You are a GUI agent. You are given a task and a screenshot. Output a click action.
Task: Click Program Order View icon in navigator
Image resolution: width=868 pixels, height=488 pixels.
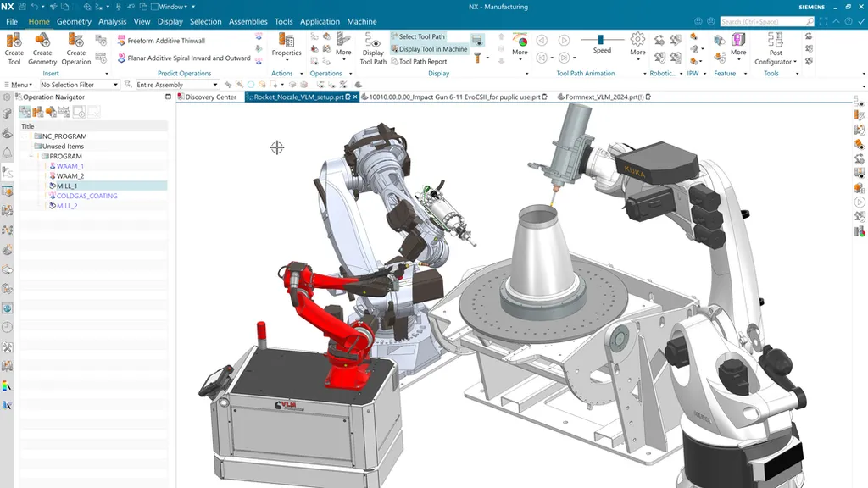(25, 113)
